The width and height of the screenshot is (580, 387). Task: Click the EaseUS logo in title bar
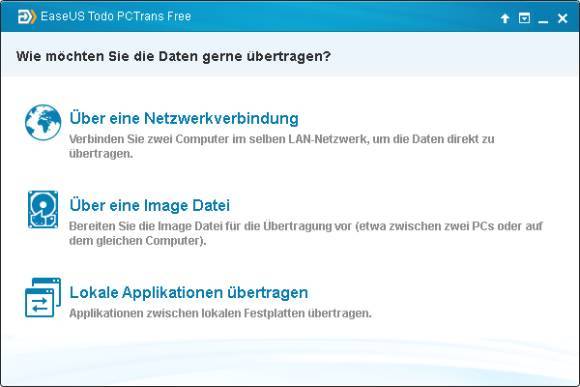pos(27,17)
